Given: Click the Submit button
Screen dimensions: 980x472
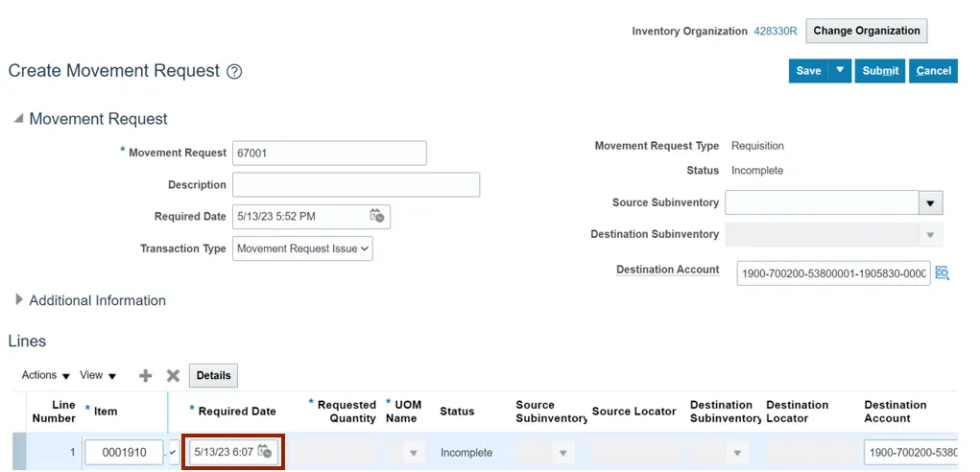Looking at the screenshot, I should pyautogui.click(x=880, y=71).
